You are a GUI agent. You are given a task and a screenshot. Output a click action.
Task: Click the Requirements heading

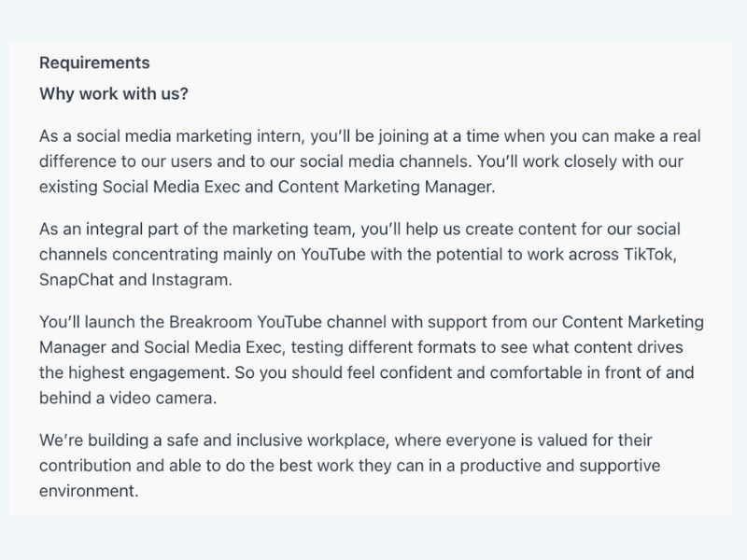(94, 63)
